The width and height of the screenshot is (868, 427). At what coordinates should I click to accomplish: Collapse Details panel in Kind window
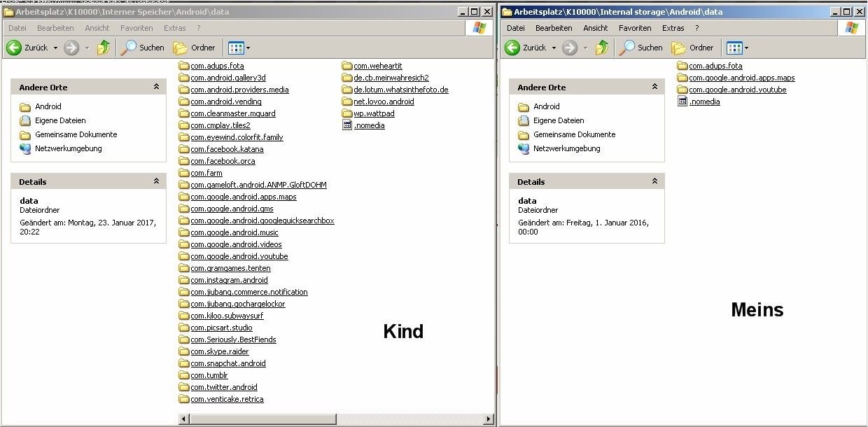pyautogui.click(x=156, y=181)
